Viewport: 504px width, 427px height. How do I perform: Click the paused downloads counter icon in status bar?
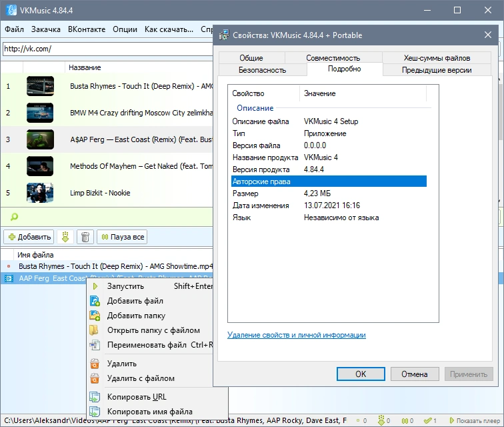[405, 420]
